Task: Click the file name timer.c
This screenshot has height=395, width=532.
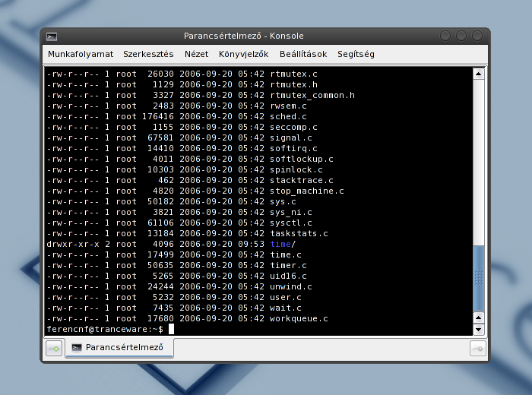Action: click(288, 265)
